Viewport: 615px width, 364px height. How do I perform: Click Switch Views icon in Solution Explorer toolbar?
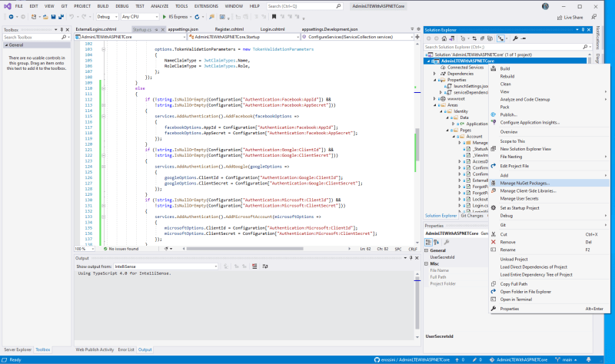point(452,38)
